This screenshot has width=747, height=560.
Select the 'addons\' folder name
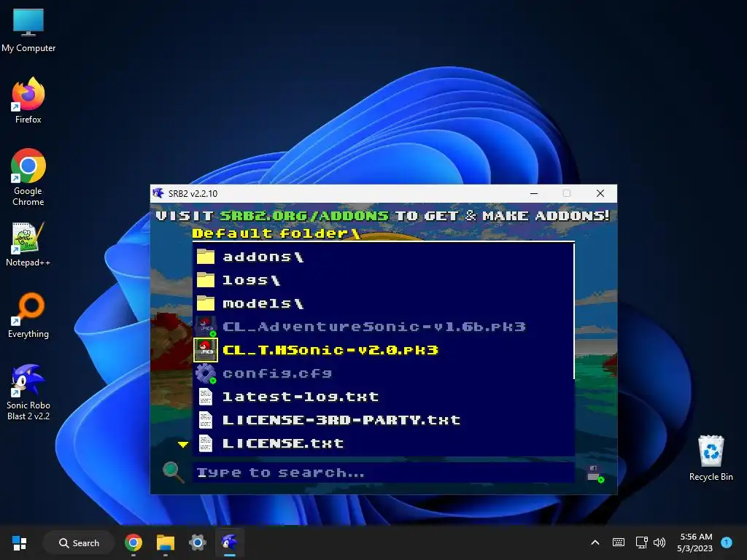(263, 257)
